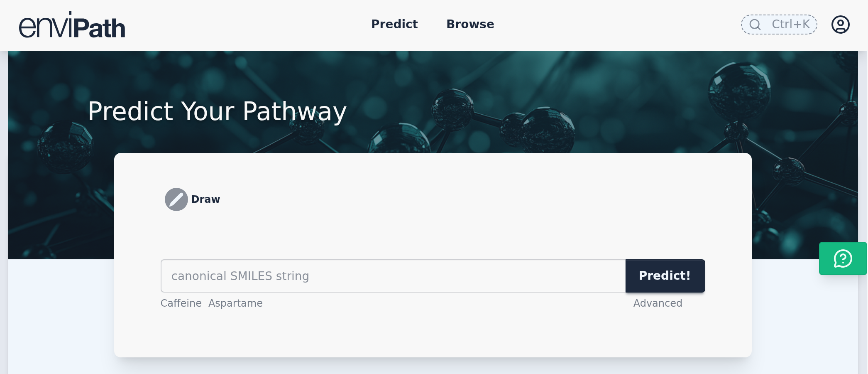Click the question mark speech bubble icon
The height and width of the screenshot is (374, 868).
click(843, 258)
